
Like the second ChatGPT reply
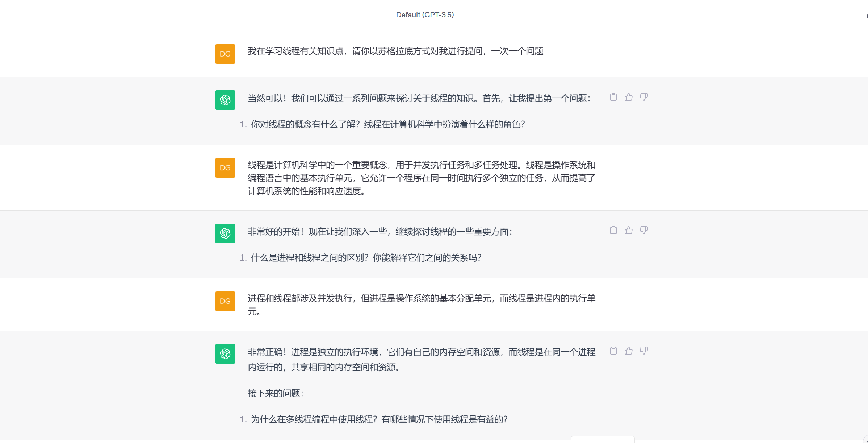(628, 230)
